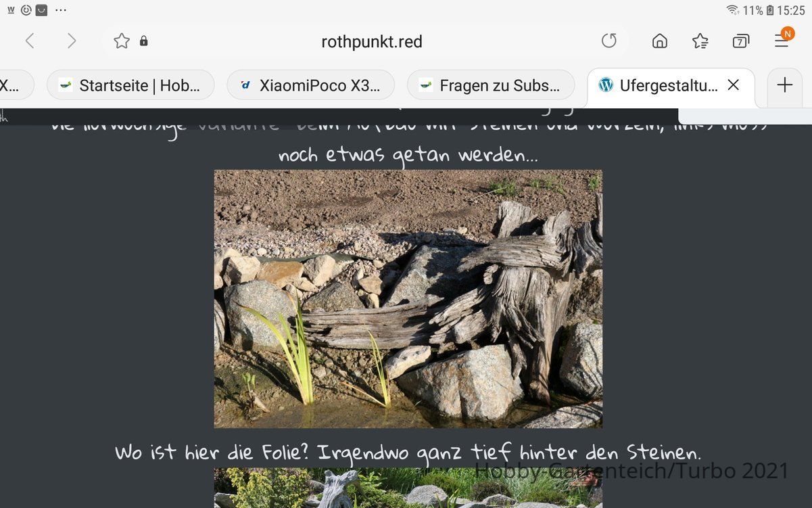Tap the lock security icon
The width and height of the screenshot is (812, 508).
click(x=143, y=41)
